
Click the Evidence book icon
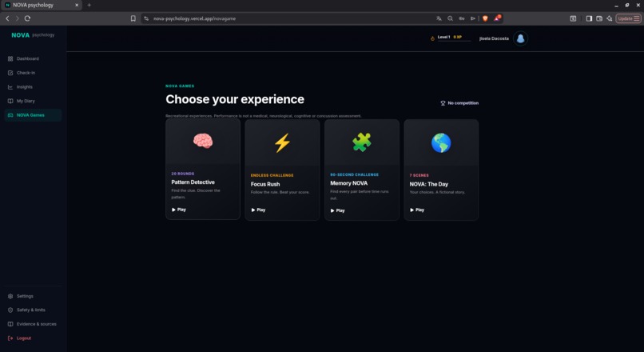tap(10, 324)
